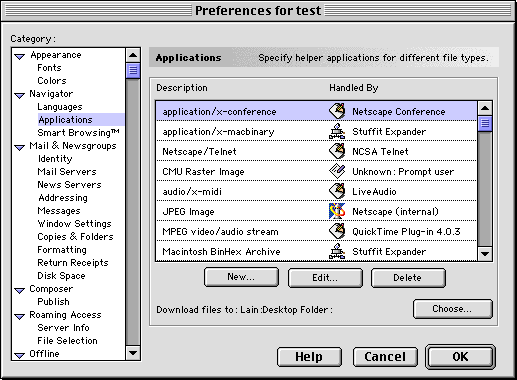Image resolution: width=517 pixels, height=380 pixels.
Task: Select Copies & Folders item
Action: click(75, 237)
